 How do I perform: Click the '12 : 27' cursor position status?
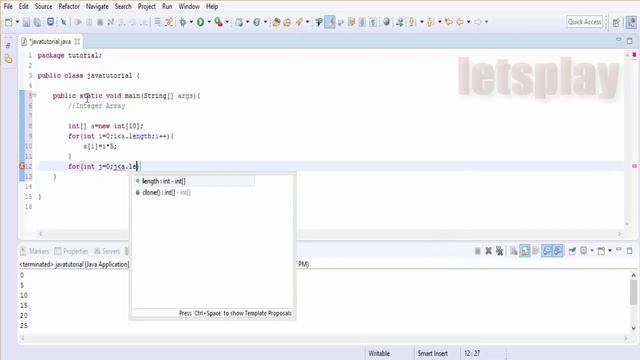coord(472,353)
